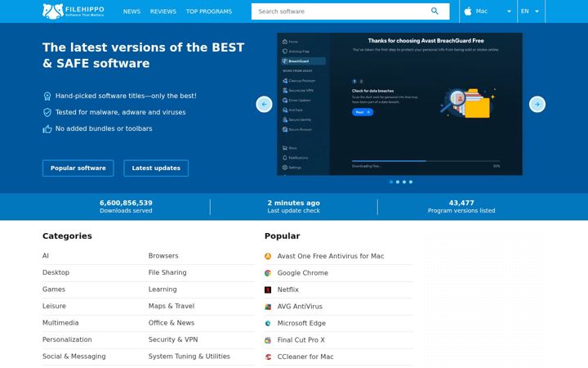
Task: Open the Security & VPN category
Action: click(173, 339)
